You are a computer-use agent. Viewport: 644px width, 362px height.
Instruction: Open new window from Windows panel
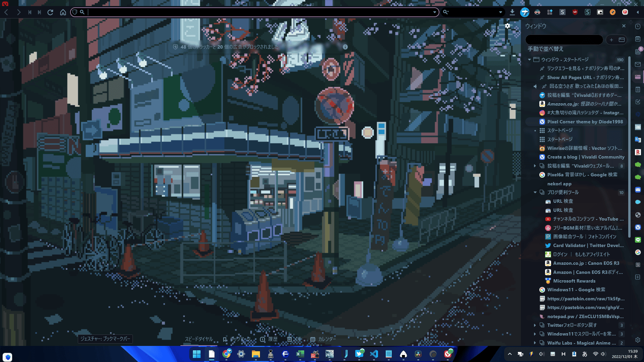click(x=622, y=40)
